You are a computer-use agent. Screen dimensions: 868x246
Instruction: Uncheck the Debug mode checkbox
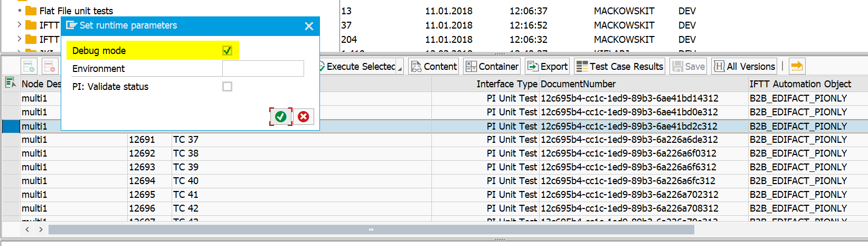pos(227,51)
